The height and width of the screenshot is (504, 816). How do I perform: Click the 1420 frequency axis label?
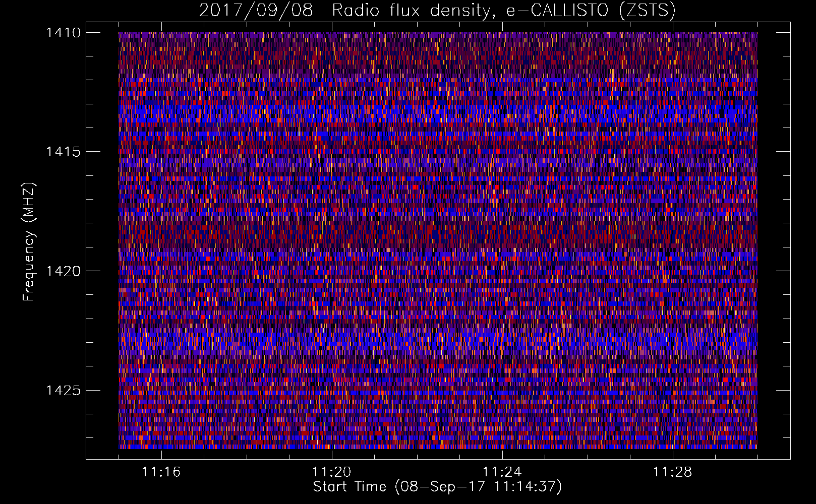point(63,271)
